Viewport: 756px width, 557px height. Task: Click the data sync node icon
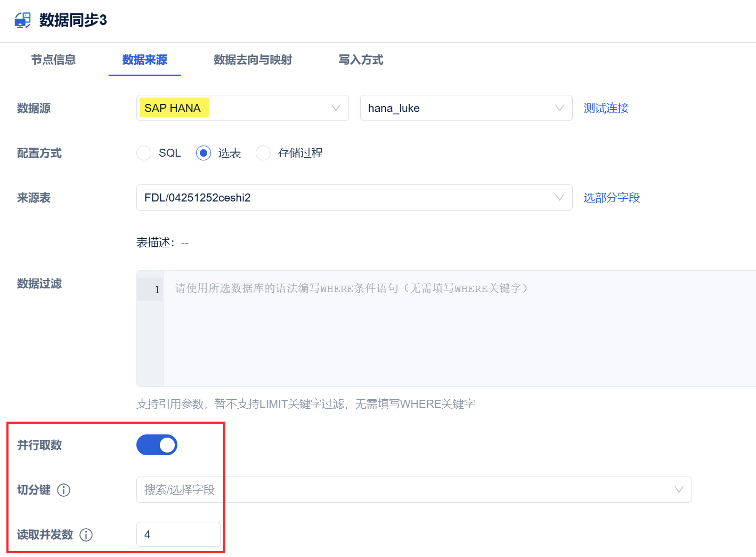click(x=22, y=20)
